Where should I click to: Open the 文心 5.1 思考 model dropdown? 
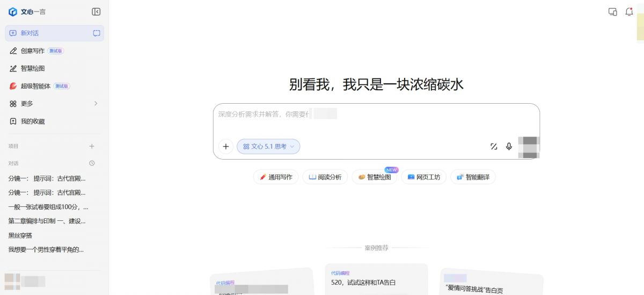click(268, 147)
